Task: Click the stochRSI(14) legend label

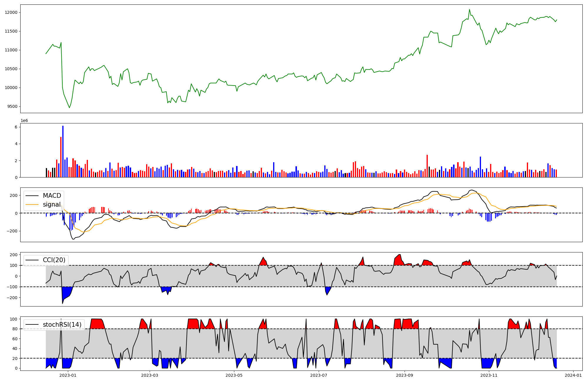Action: point(62,325)
